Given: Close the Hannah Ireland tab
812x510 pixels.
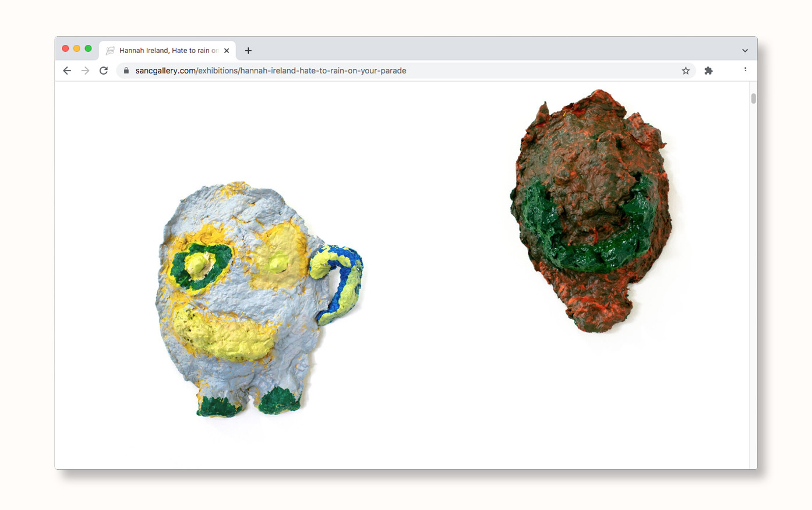Looking at the screenshot, I should [x=227, y=51].
